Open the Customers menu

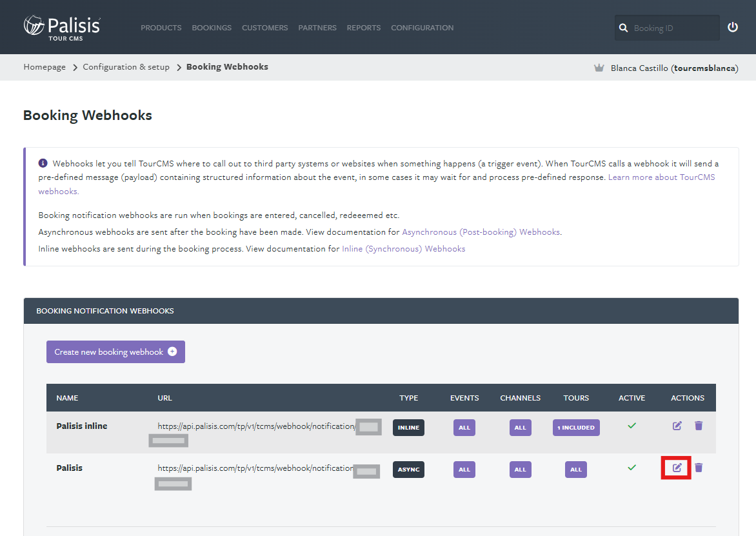tap(264, 28)
